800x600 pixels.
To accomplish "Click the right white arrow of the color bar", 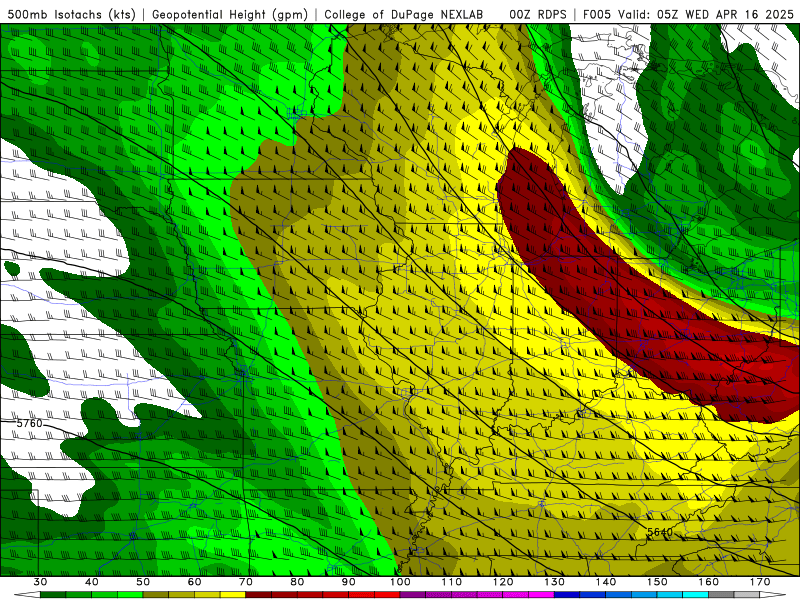I will point(773,595).
